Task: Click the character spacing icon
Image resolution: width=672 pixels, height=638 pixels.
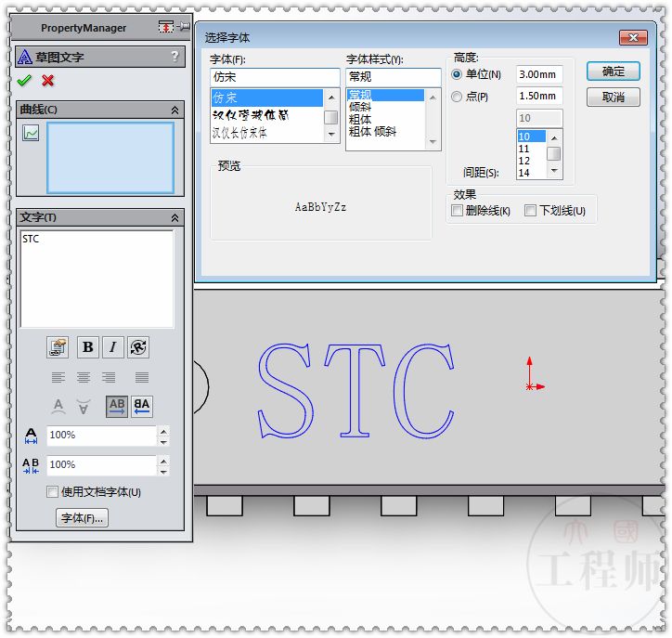Action: (x=31, y=465)
